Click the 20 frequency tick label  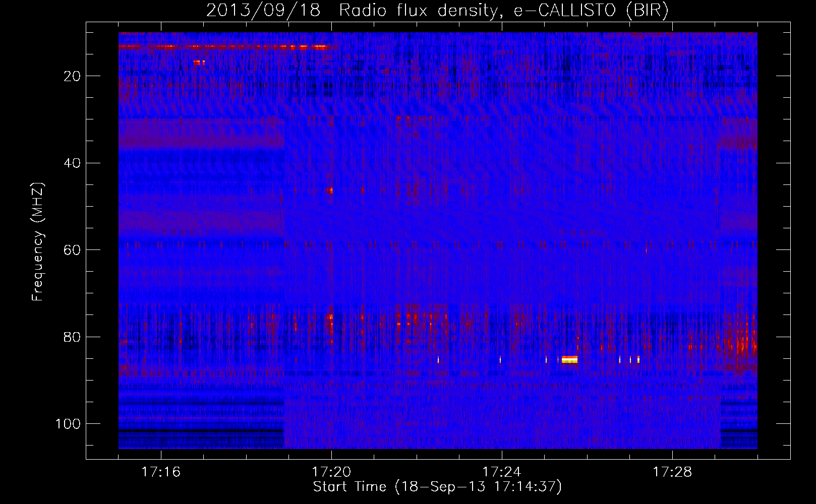(x=72, y=76)
